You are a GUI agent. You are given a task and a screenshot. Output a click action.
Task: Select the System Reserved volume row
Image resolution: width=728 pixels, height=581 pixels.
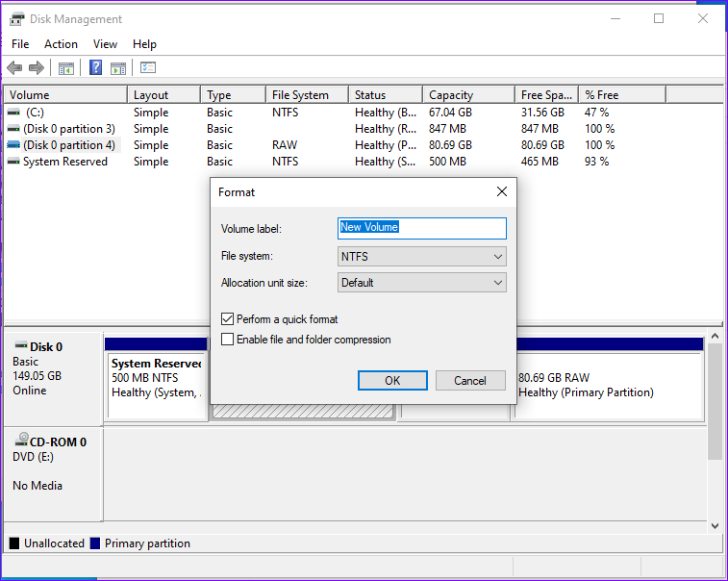point(65,162)
